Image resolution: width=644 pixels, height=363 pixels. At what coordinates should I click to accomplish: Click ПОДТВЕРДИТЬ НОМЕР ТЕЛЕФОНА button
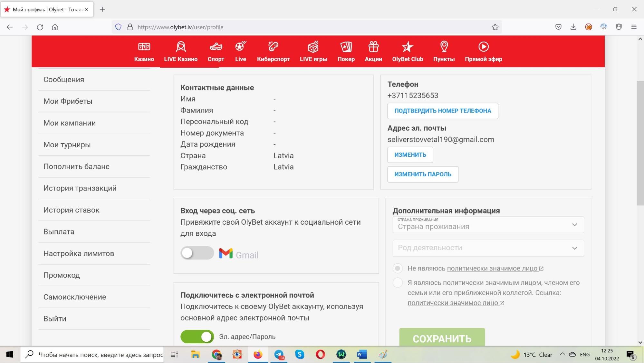(443, 111)
